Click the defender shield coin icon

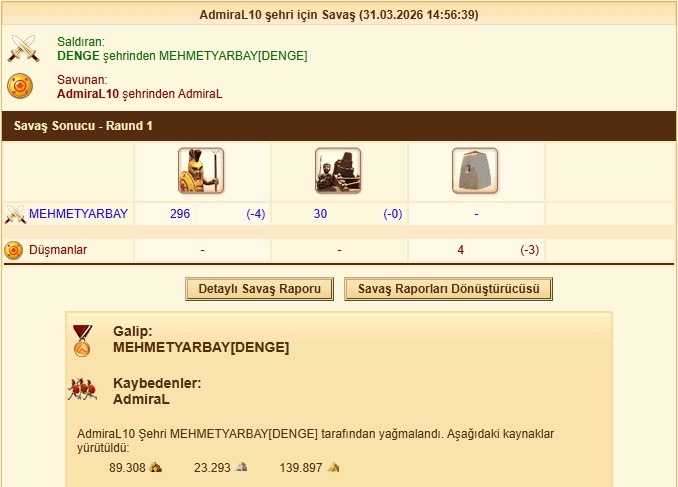pyautogui.click(x=20, y=86)
